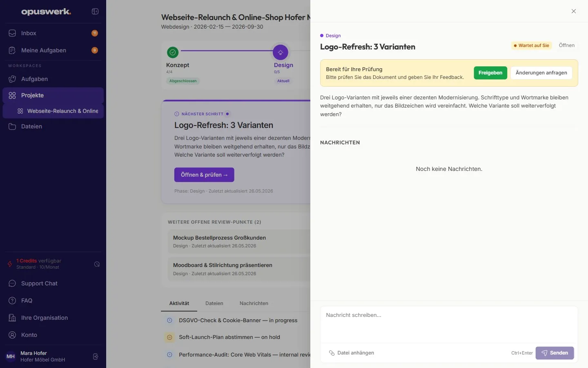Image resolution: width=588 pixels, height=368 pixels.
Task: Send the message with Senden
Action: pos(555,353)
